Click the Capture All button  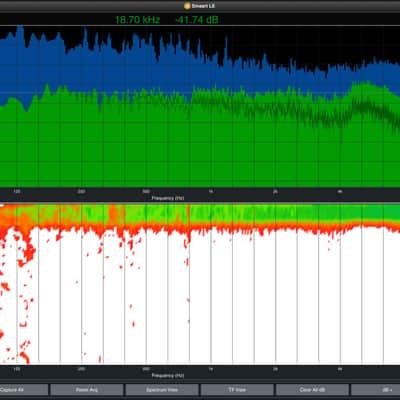[x=24, y=389]
